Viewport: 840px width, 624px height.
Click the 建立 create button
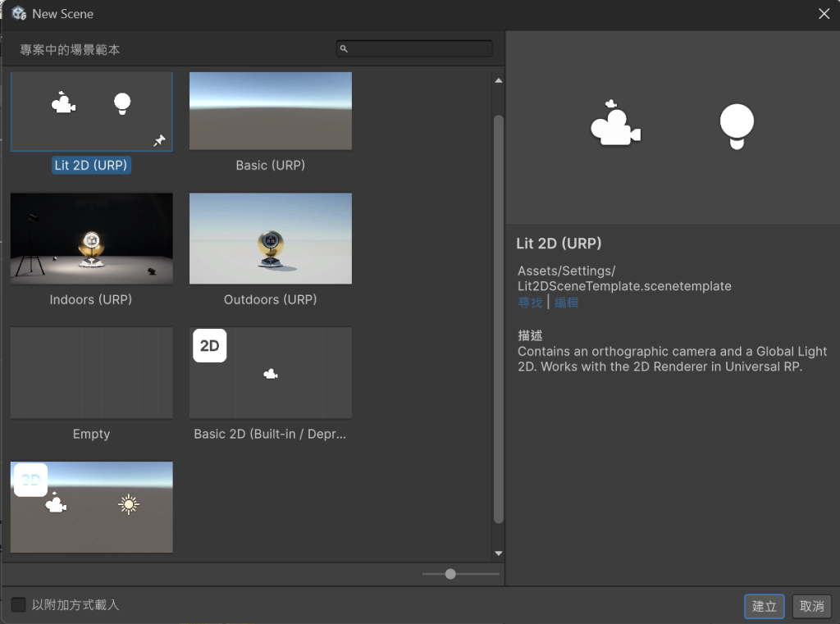(x=764, y=606)
